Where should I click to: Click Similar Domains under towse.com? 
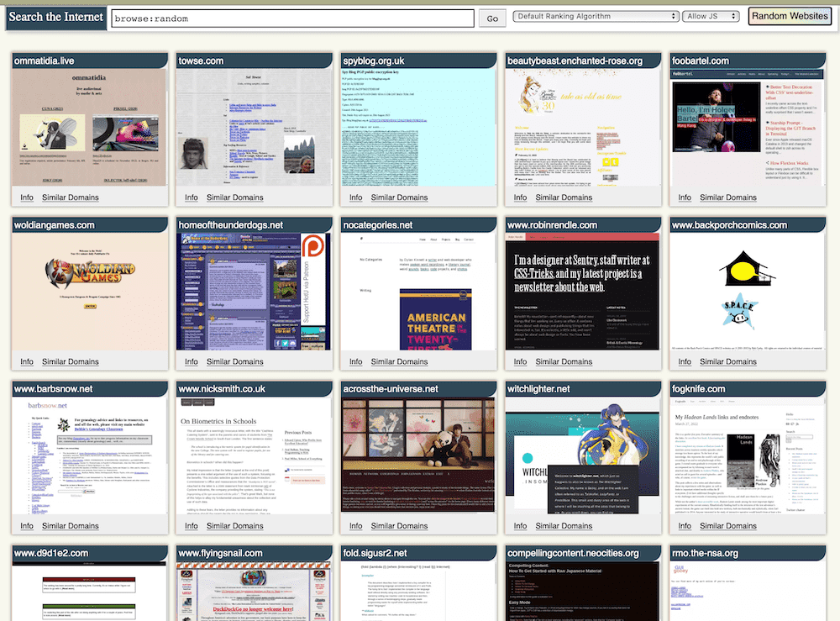234,197
